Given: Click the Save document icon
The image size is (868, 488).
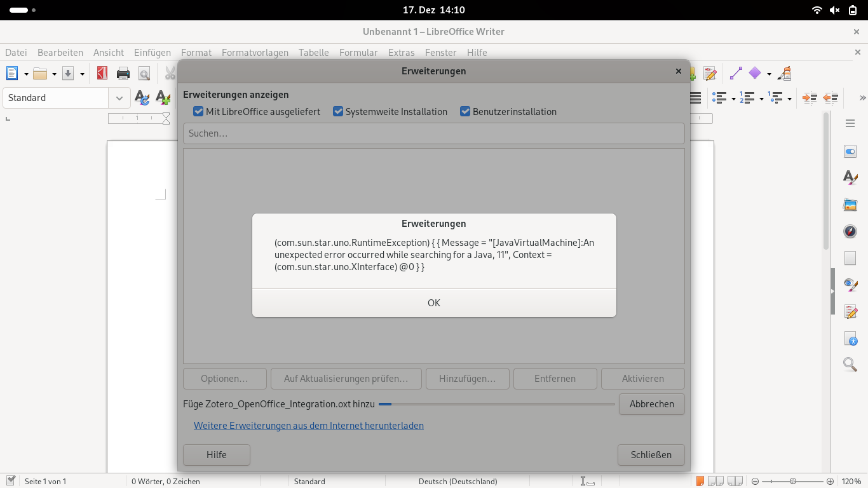Looking at the screenshot, I should (68, 74).
